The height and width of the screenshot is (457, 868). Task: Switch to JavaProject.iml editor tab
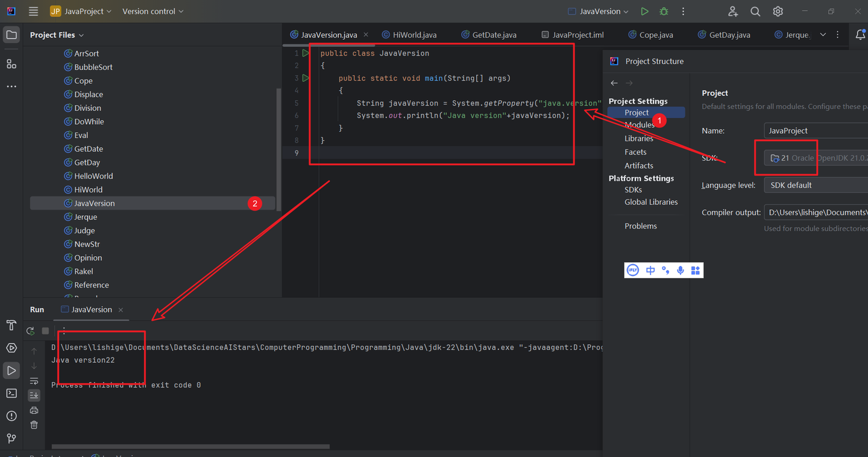573,35
